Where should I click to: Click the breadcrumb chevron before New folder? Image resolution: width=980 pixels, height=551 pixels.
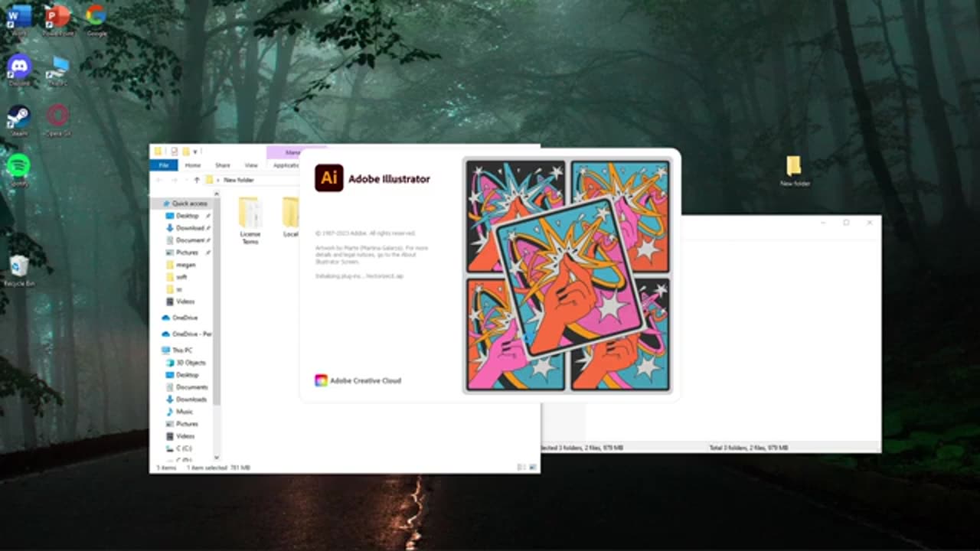pos(218,180)
